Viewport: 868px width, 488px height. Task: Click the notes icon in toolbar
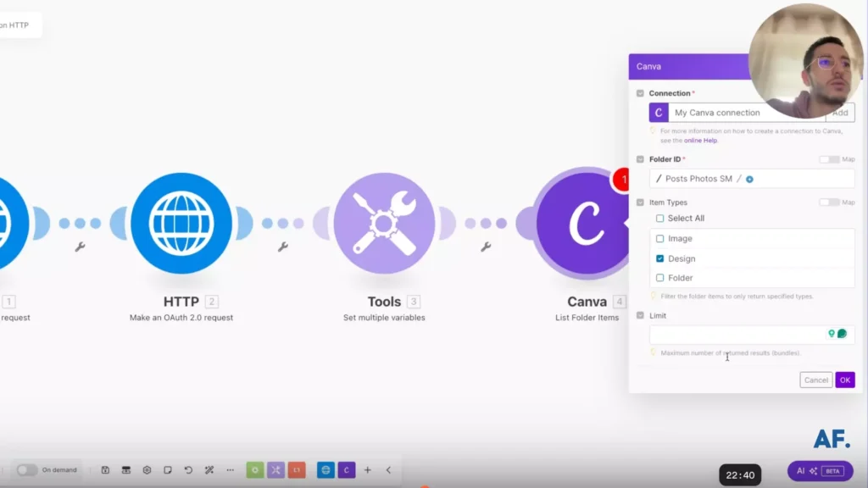[168, 469]
